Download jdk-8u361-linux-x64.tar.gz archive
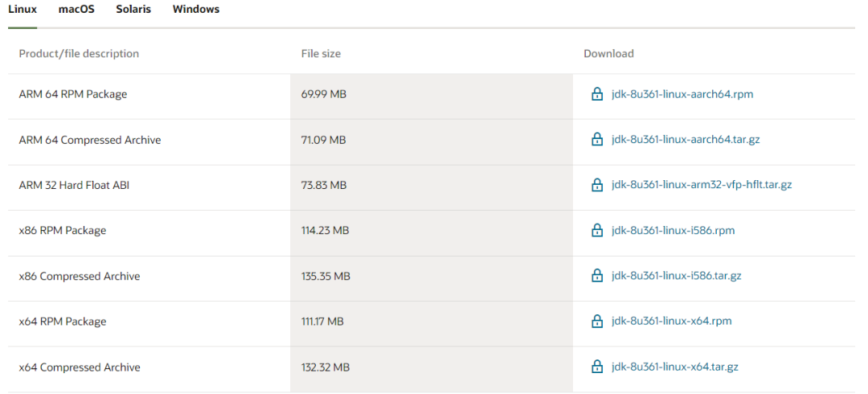The image size is (868, 394). [674, 367]
